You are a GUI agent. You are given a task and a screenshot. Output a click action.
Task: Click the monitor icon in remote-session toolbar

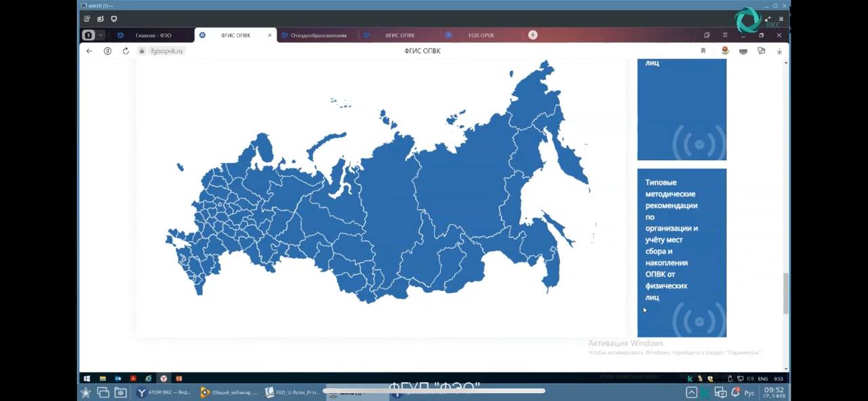pos(113,19)
